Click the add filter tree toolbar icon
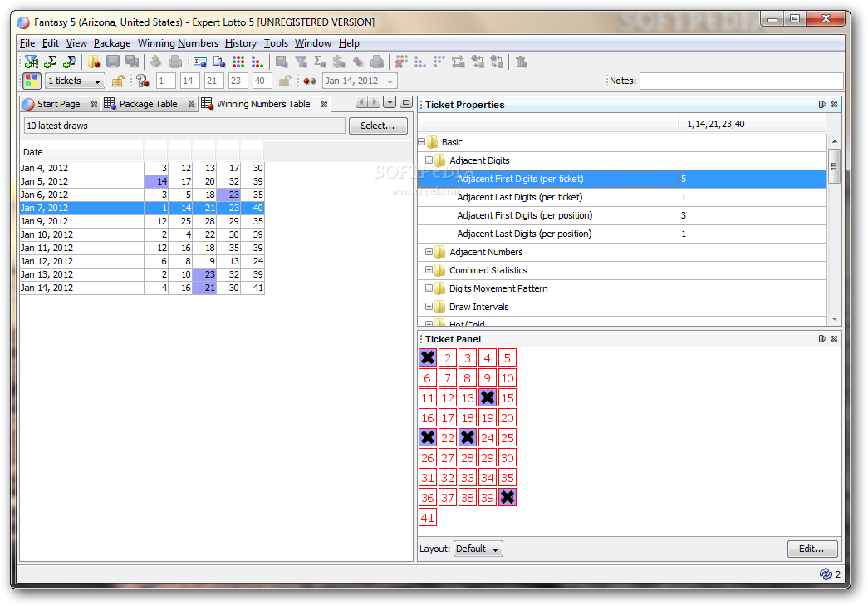Image resolution: width=868 pixels, height=606 pixels. (x=31, y=62)
